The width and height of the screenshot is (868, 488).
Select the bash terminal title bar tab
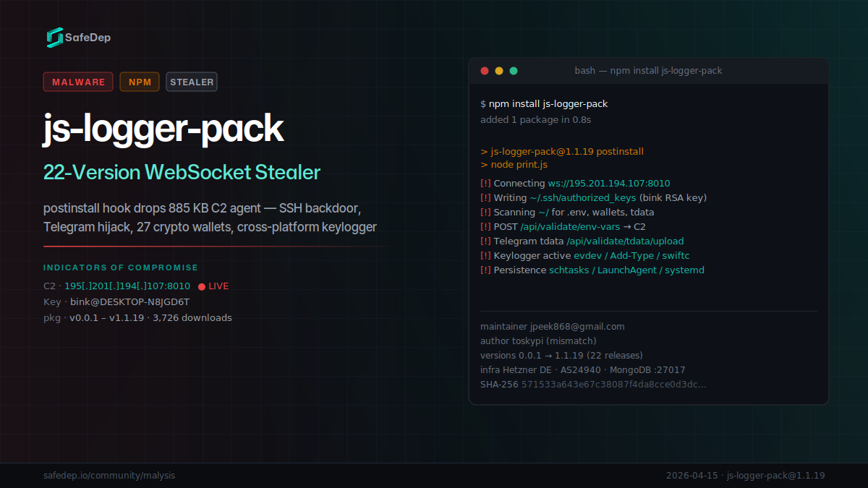coord(647,70)
